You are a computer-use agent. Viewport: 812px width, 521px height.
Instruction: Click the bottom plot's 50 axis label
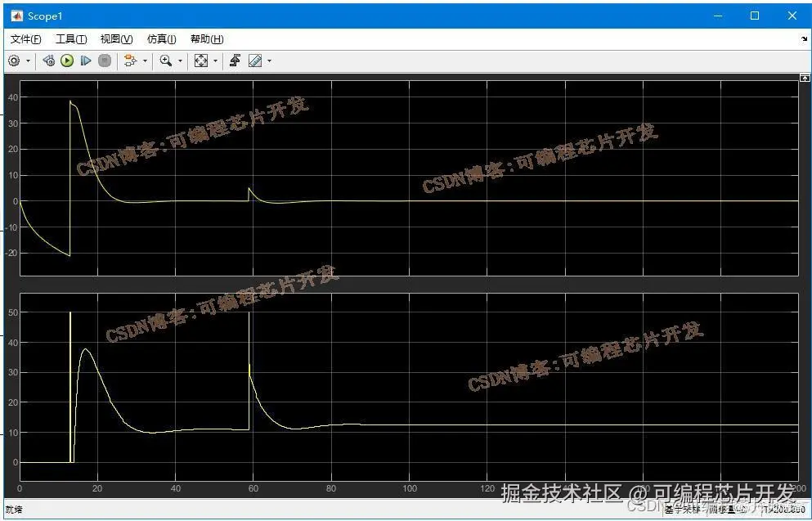click(x=12, y=312)
